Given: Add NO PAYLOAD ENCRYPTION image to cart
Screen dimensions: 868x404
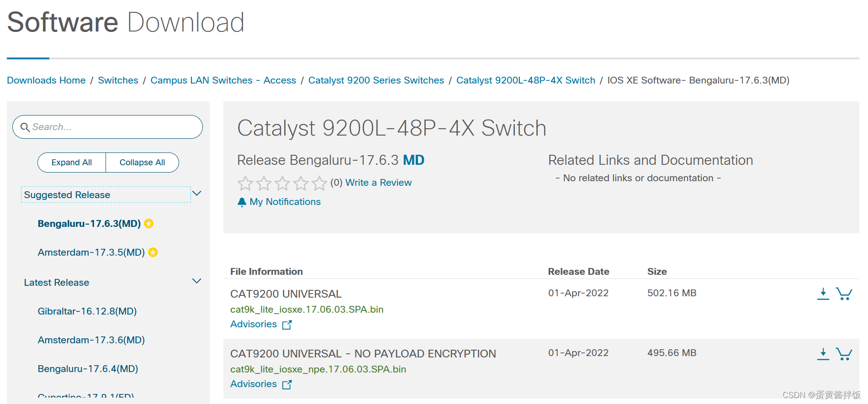Looking at the screenshot, I should [844, 354].
